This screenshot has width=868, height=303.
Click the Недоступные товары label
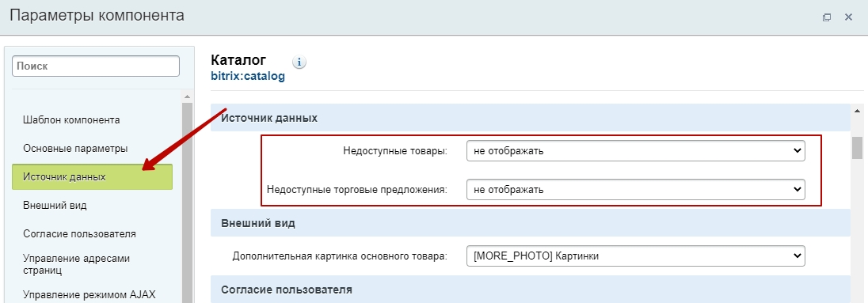click(395, 151)
